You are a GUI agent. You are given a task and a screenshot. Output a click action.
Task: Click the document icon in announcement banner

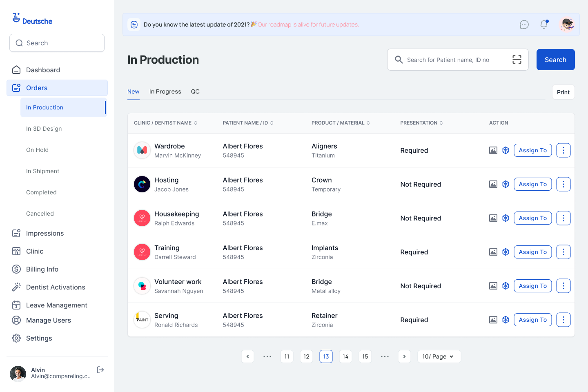click(x=134, y=24)
